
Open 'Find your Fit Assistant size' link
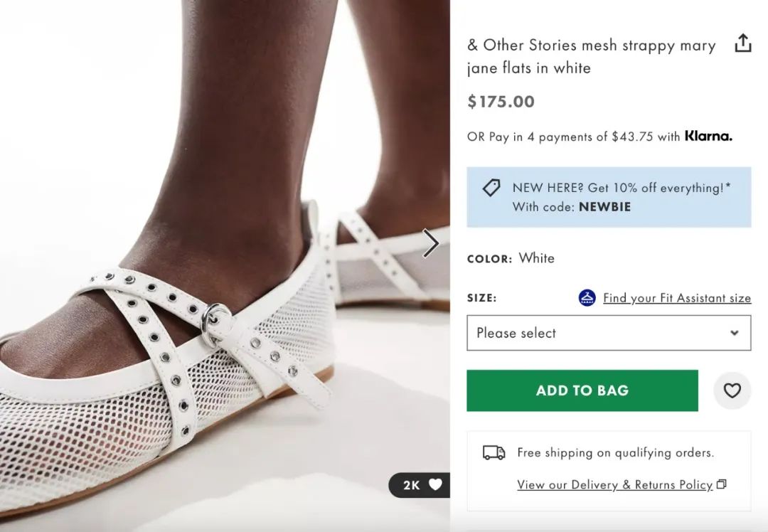pyautogui.click(x=676, y=298)
